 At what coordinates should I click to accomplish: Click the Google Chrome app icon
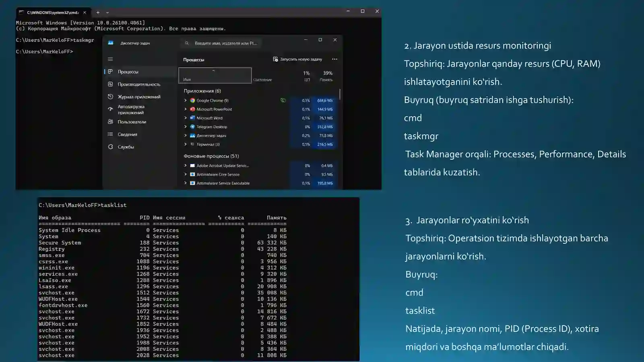click(192, 100)
